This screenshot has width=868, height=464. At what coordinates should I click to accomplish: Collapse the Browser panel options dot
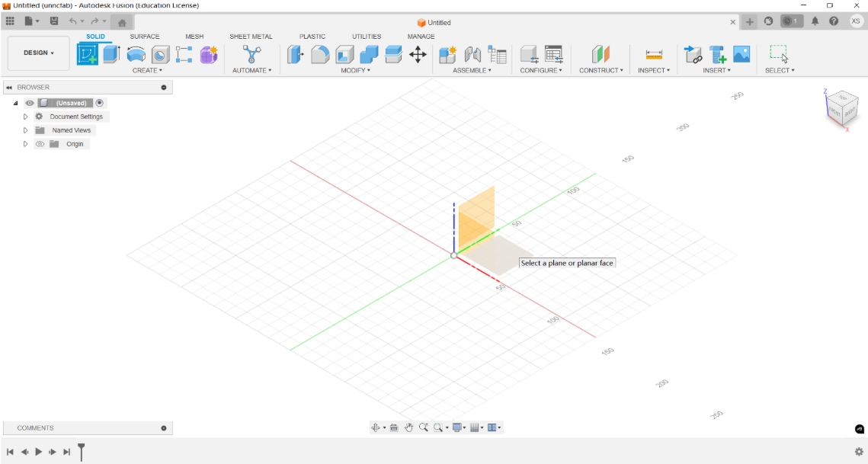[x=164, y=88]
